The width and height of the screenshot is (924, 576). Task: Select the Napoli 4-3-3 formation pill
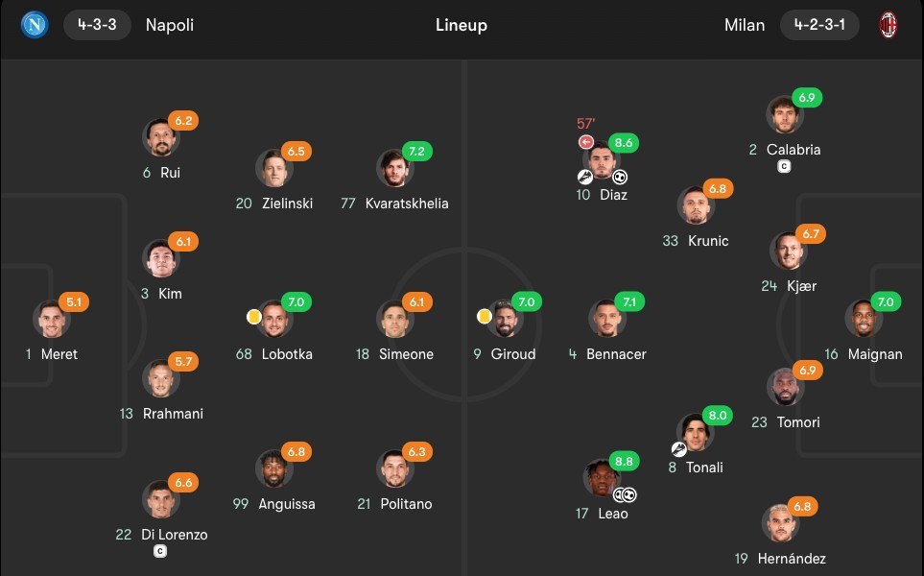(97, 25)
